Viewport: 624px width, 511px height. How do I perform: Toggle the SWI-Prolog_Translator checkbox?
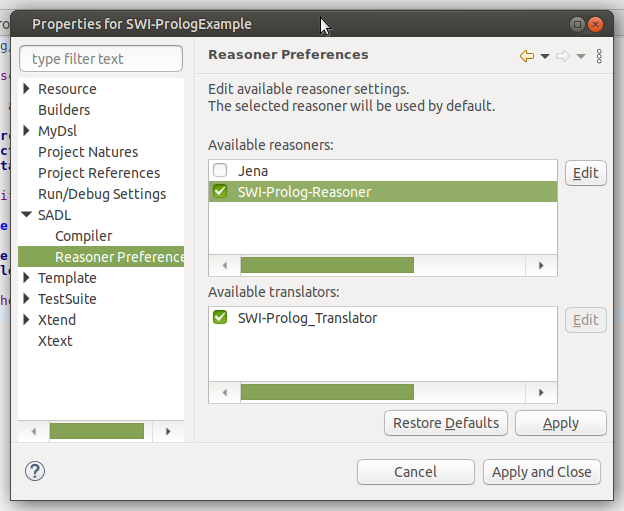click(x=220, y=318)
